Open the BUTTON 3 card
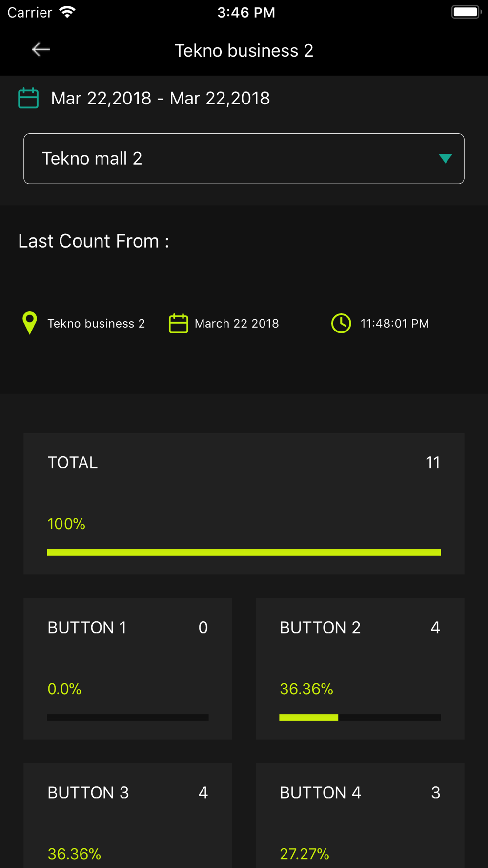488x868 pixels. pyautogui.click(x=128, y=815)
